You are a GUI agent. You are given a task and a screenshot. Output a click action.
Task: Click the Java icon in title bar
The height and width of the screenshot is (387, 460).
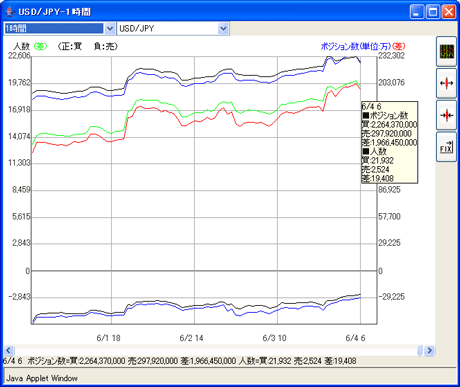tap(10, 12)
